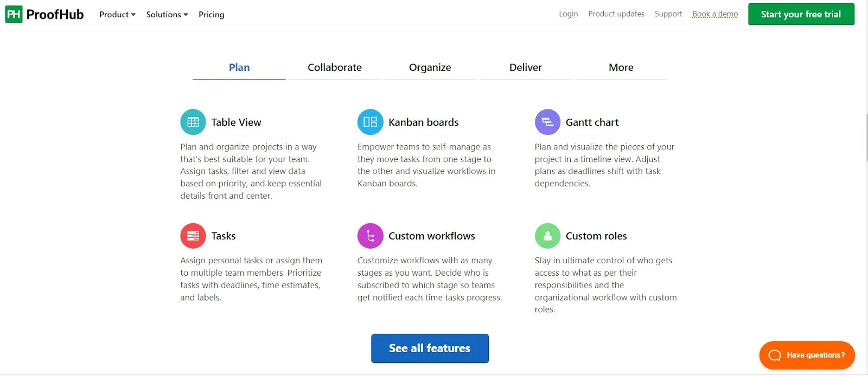This screenshot has width=868, height=376.
Task: Expand the Product dropdown menu
Action: [117, 15]
